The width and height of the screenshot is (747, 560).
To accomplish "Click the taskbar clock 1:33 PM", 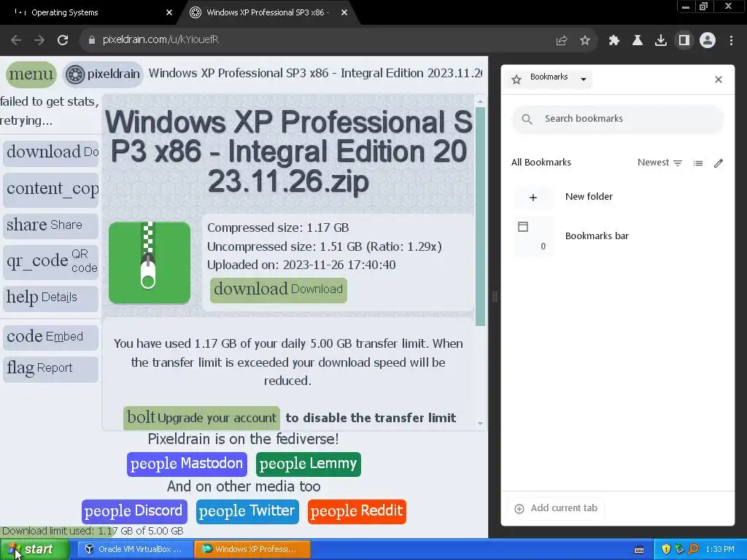I will [720, 550].
